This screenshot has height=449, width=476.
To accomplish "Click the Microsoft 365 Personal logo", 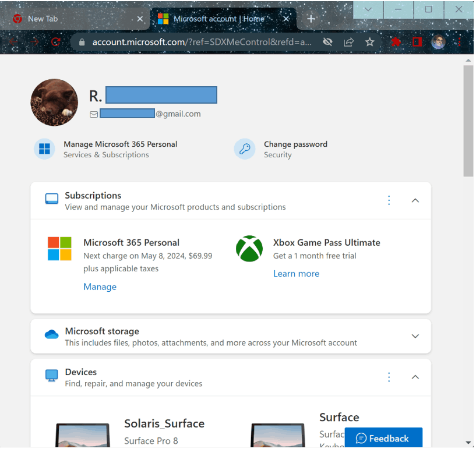I will tap(59, 249).
